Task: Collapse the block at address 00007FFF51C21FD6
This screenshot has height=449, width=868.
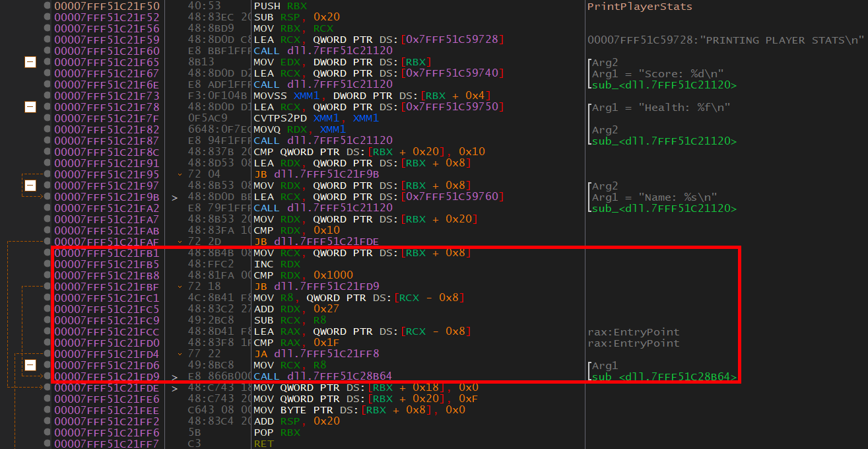Action: [30, 365]
